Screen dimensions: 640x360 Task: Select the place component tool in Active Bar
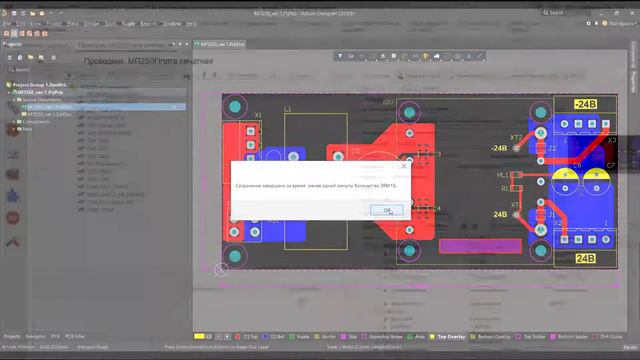pyautogui.click(x=393, y=56)
